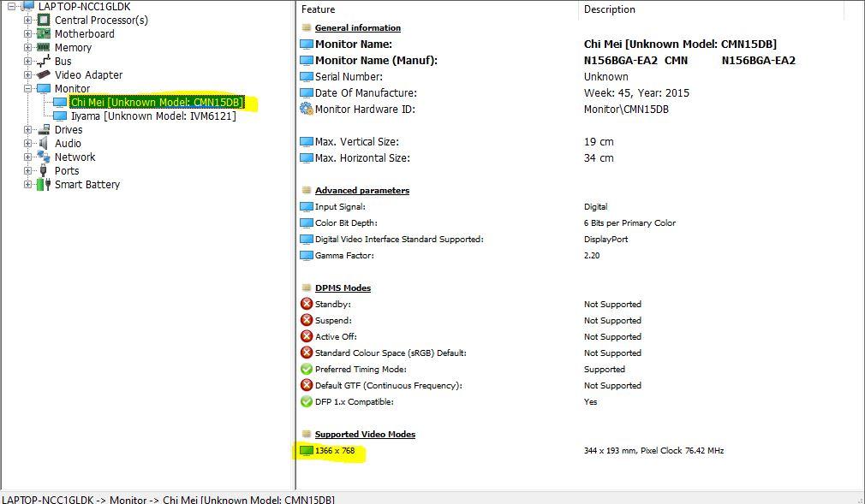Click the Central Processor chip icon
865x504 pixels.
(x=44, y=20)
